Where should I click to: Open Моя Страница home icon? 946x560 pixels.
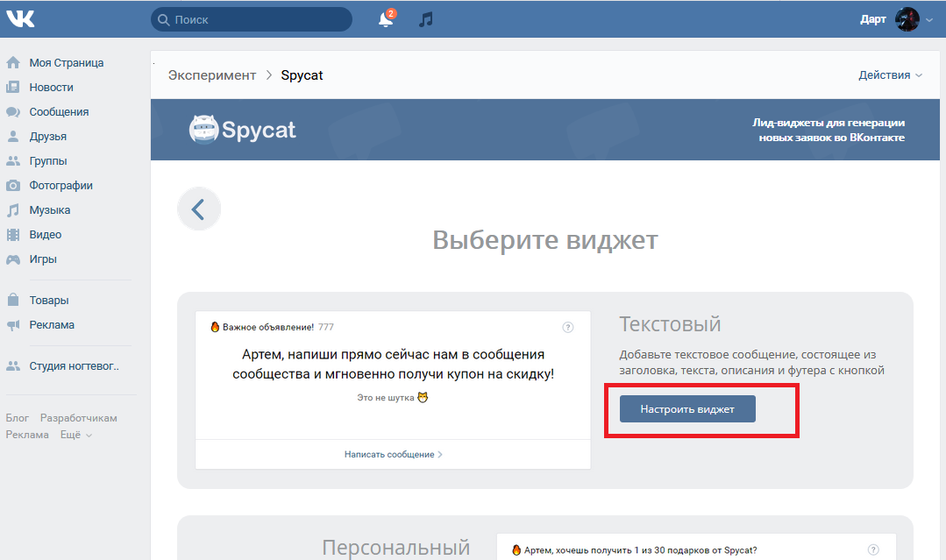(x=13, y=63)
